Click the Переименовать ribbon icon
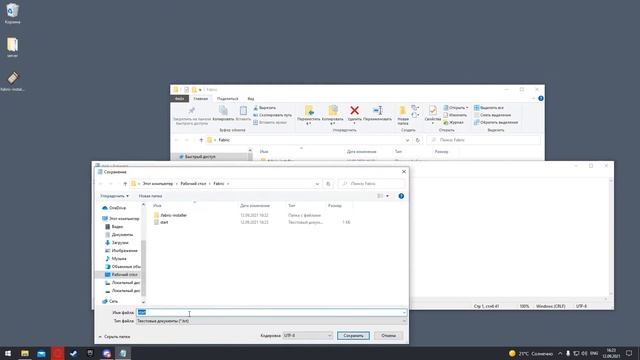Image resolution: width=640 pixels, height=360 pixels. [x=378, y=110]
